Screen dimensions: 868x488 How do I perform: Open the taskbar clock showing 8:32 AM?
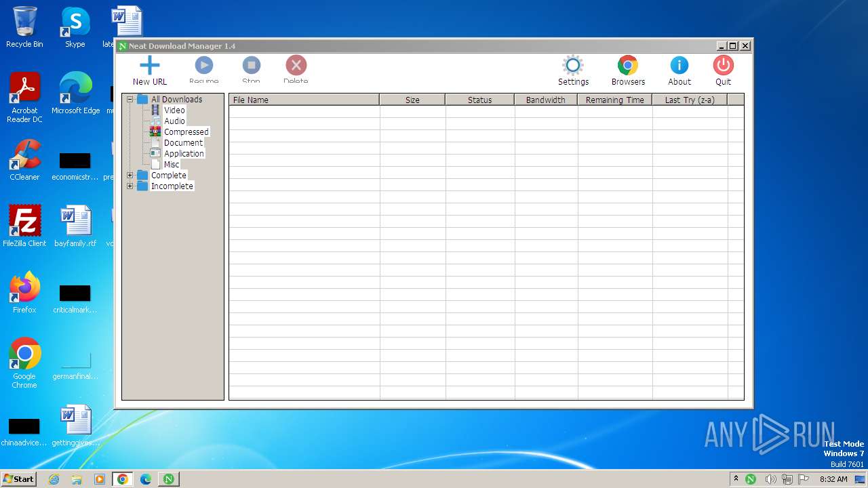pos(833,479)
